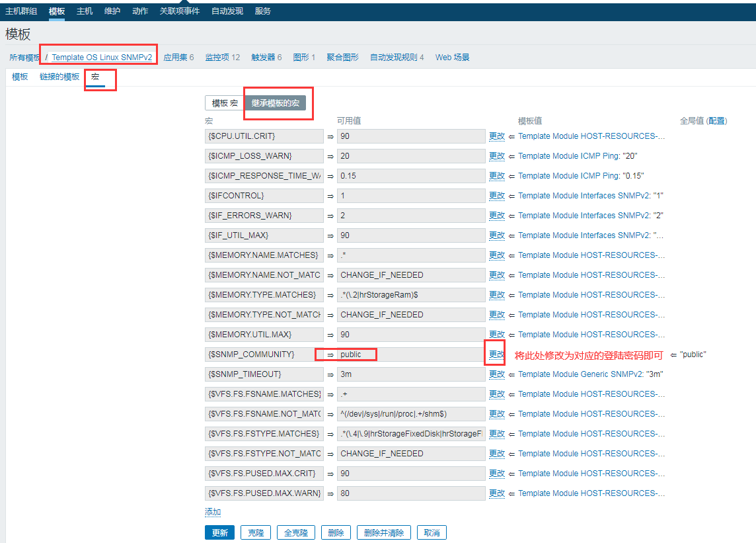Viewport: 756px width, 543px height.
Task: Open Template OS Linux SNMPv2 breadcrumb link
Action: [102, 58]
